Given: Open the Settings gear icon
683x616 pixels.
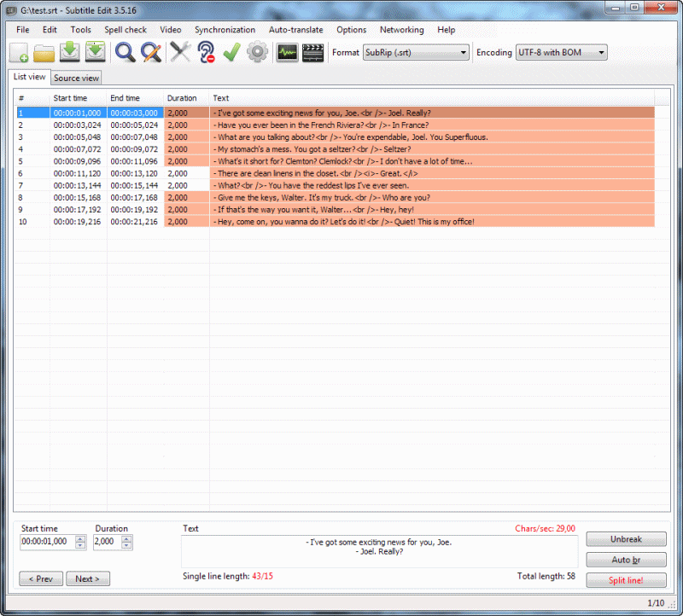Looking at the screenshot, I should pos(258,52).
